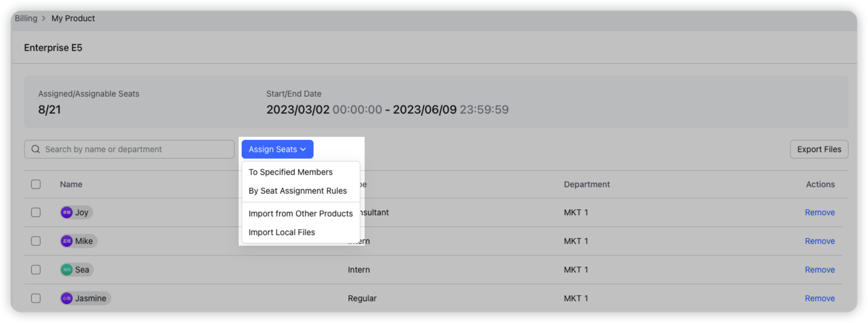Enable the checkbox for Jasmine
868x323 pixels.
click(x=36, y=298)
